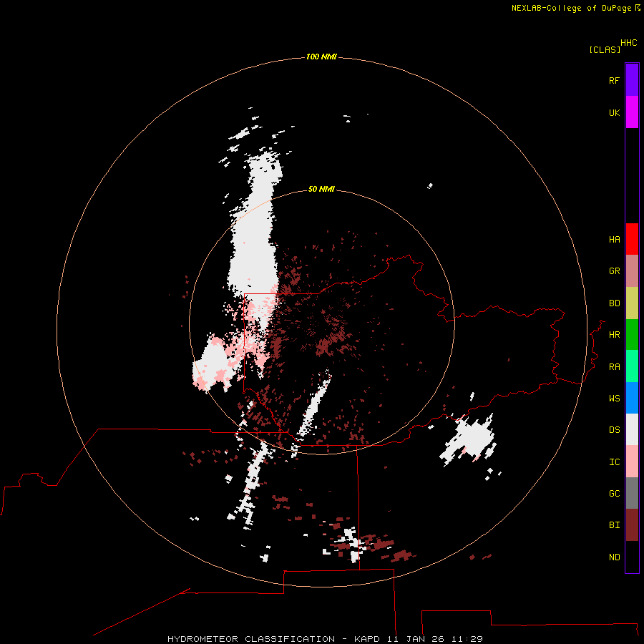Image resolution: width=644 pixels, height=644 pixels.
Task: Click the white echo cluster southeast
Action: [x=470, y=439]
